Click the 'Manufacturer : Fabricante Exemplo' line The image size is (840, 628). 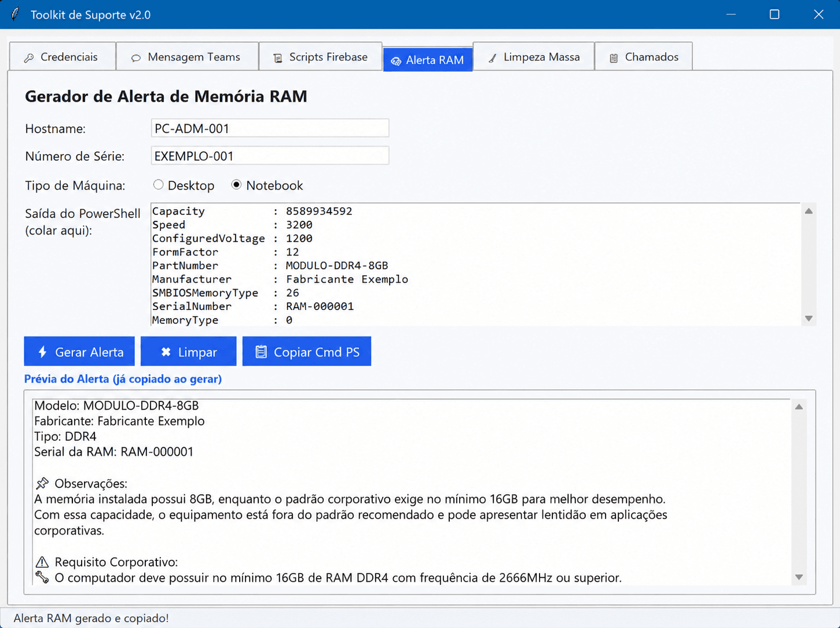click(x=280, y=279)
